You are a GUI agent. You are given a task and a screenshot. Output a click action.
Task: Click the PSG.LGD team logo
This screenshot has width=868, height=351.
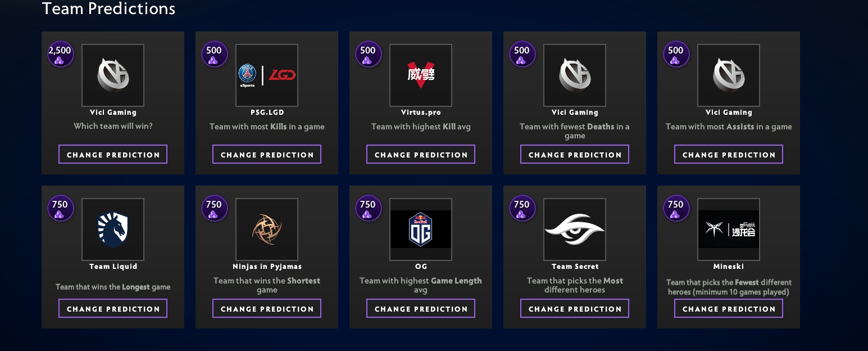point(267,75)
